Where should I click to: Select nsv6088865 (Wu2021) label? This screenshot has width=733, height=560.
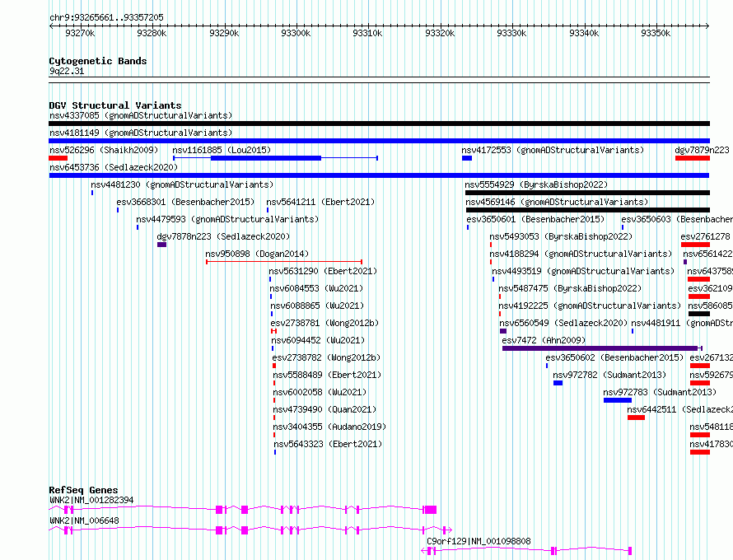coord(317,306)
